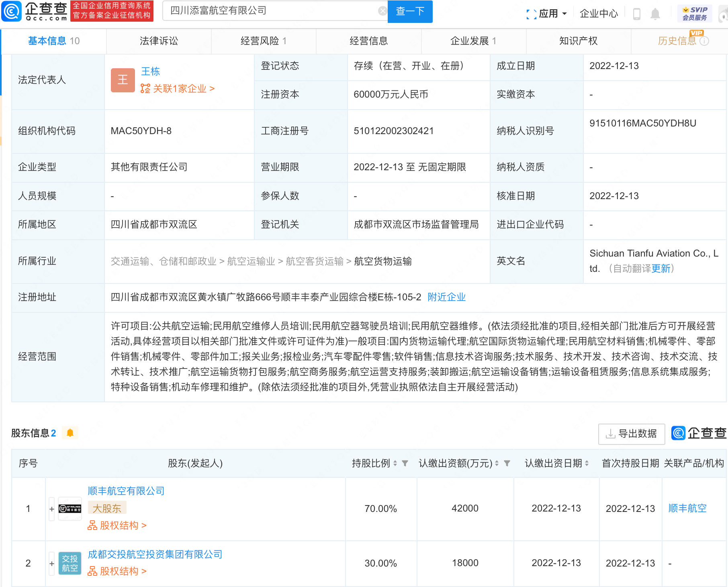
Task: Sort shareholders by 持股比例
Action: pyautogui.click(x=395, y=463)
